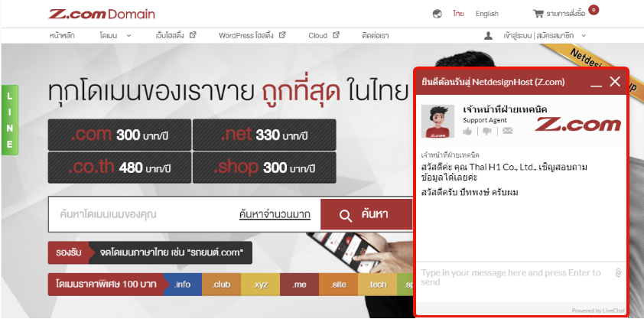Open the เว็บโฮสติ้ง menu item

[171, 36]
